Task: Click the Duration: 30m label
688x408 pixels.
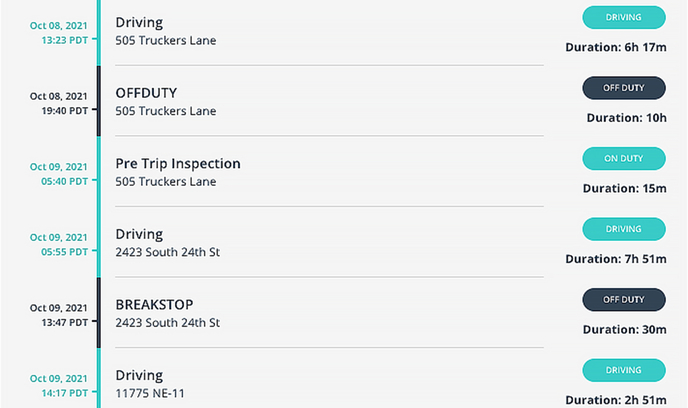Action: tap(625, 330)
